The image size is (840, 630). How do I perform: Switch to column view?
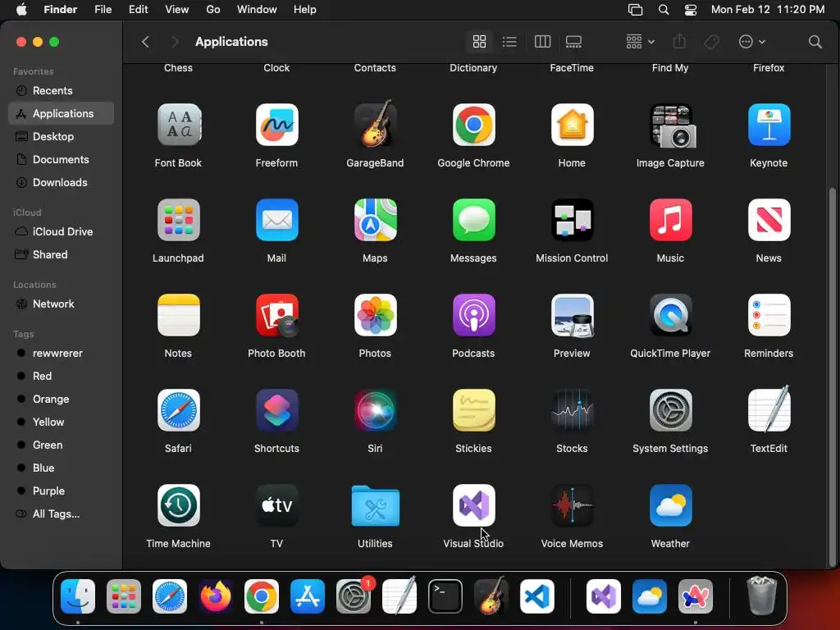coord(543,42)
